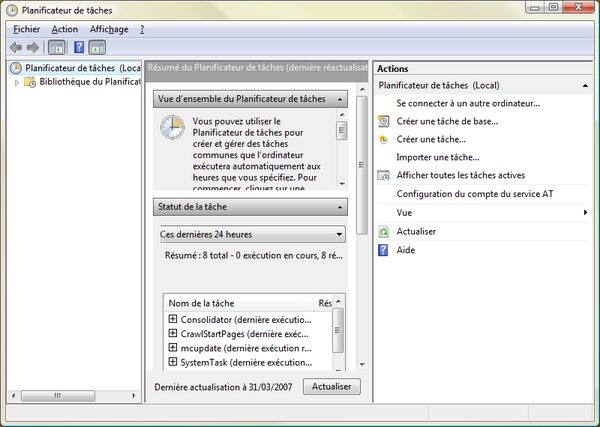Collapse the Vue d'ensemble section
This screenshot has width=600, height=427.
click(339, 99)
